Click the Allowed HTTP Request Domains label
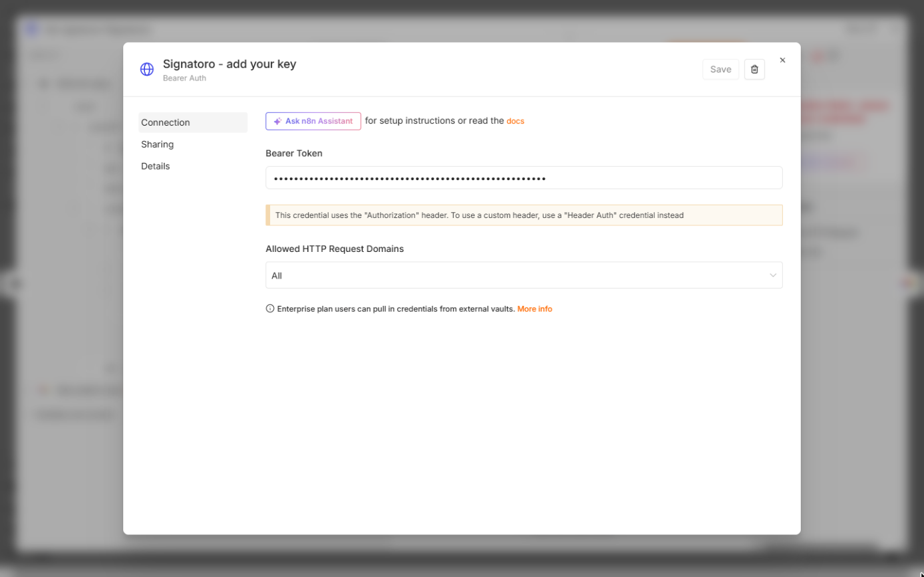 335,249
